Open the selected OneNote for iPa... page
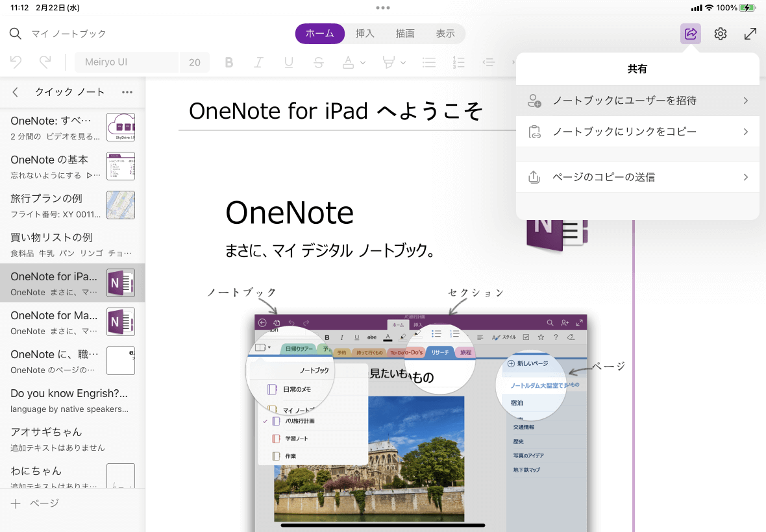 (x=72, y=283)
